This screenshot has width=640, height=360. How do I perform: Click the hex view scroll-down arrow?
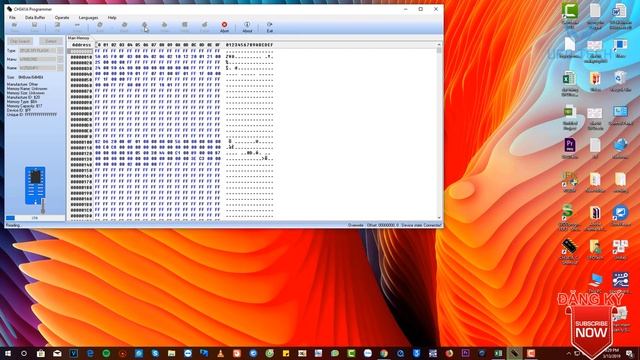click(x=439, y=218)
